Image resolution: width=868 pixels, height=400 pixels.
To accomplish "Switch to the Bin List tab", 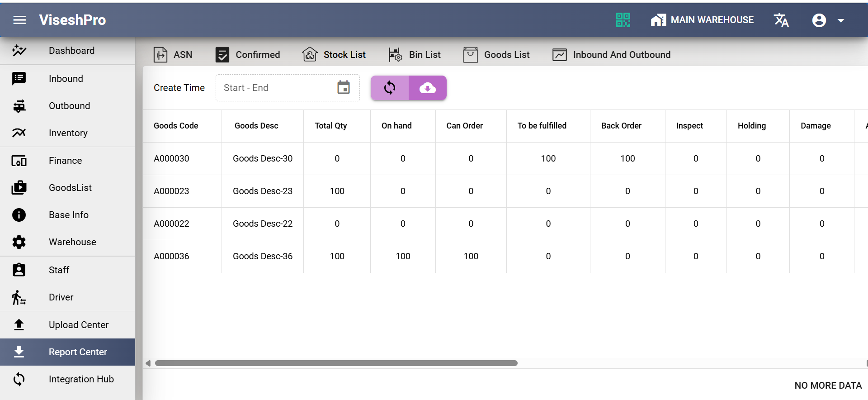I will [415, 55].
